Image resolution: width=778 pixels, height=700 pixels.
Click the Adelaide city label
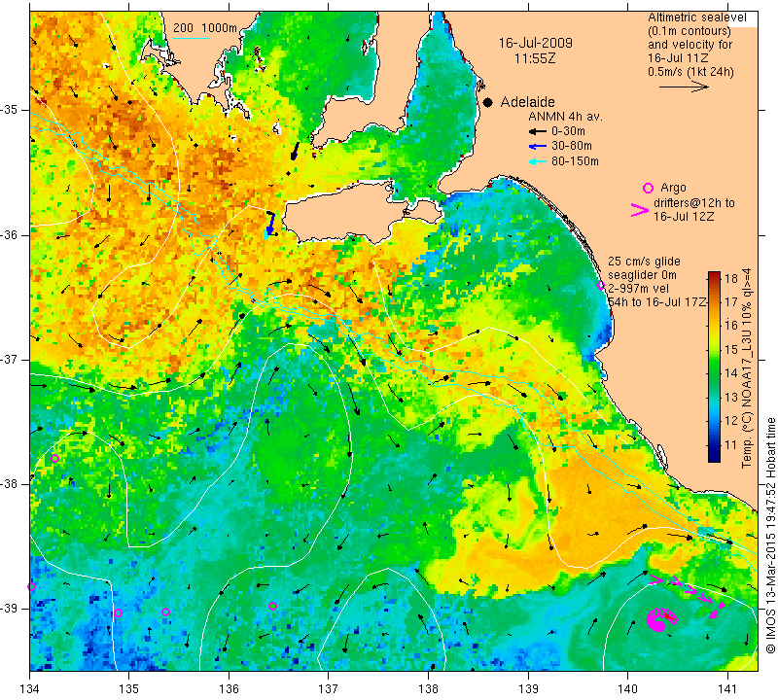(527, 102)
